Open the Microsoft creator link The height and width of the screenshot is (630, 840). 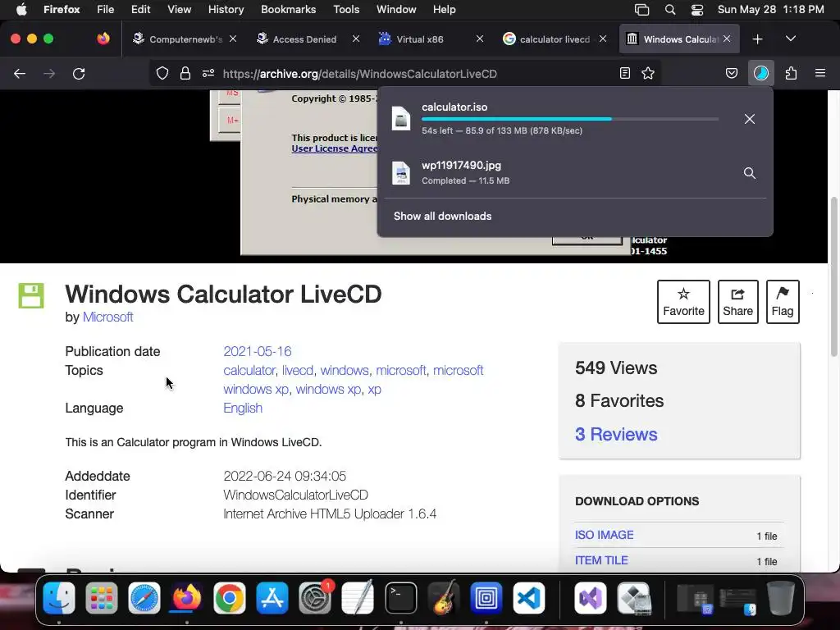coord(107,317)
